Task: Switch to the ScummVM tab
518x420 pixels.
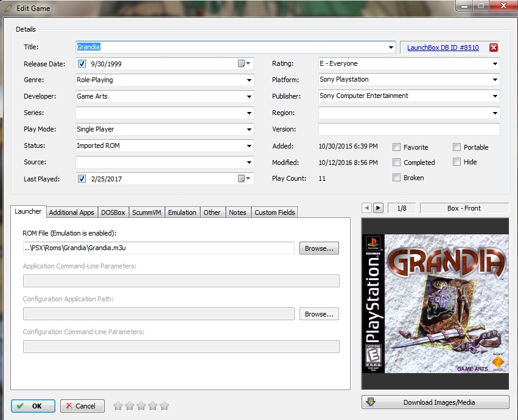Action: pos(147,212)
